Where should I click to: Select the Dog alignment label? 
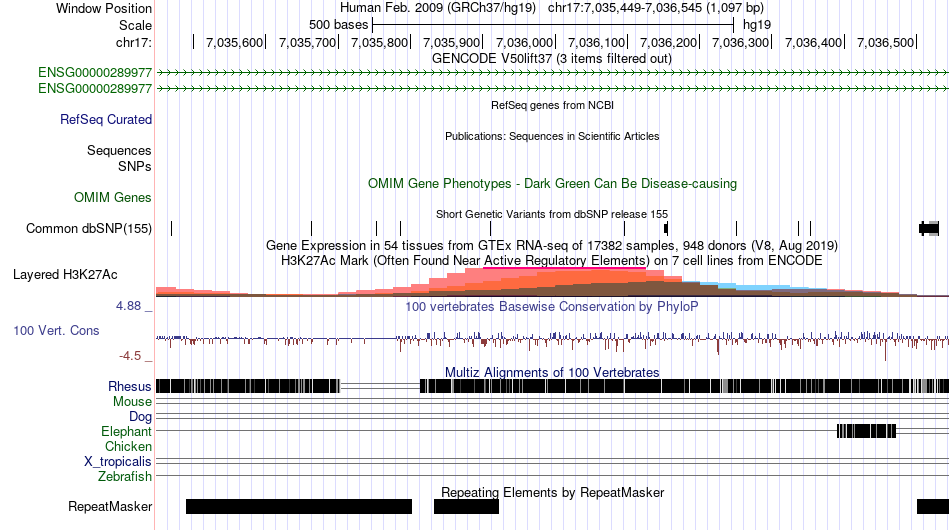140,417
